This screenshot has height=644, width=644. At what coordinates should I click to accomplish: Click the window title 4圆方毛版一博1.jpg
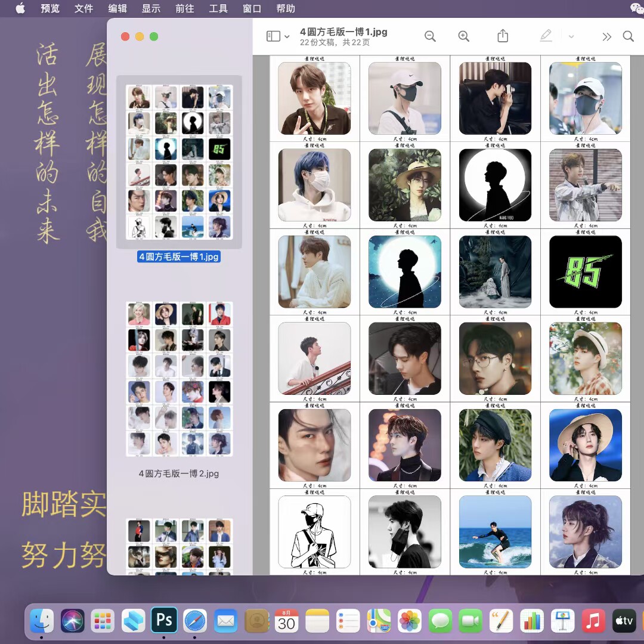coord(343,32)
